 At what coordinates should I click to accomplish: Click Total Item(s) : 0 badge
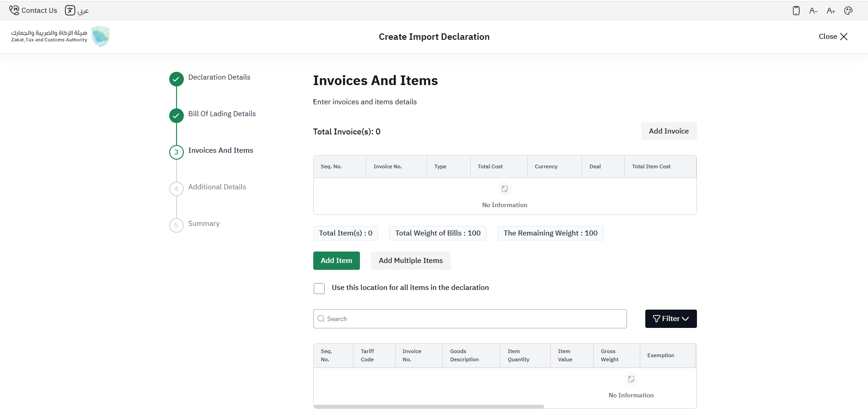(346, 233)
